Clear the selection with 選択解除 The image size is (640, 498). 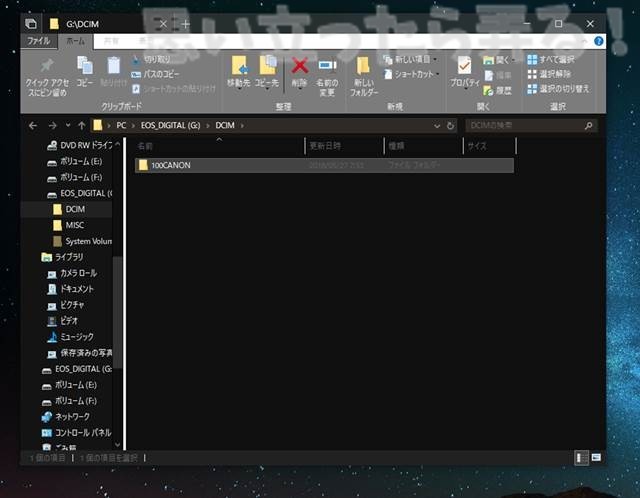coord(549,74)
